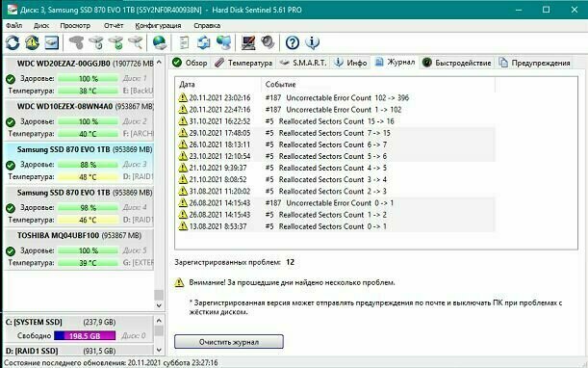Click the Очистить журнал button
Image resolution: width=588 pixels, height=368 pixels.
pos(229,342)
